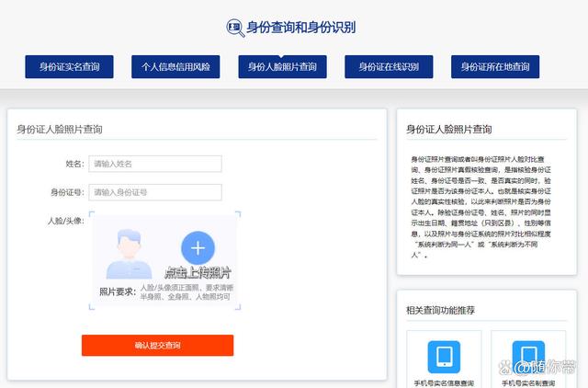This screenshot has width=588, height=388.
Task: Click the phone icon above 手机号实名信息查询
Action: click(x=444, y=355)
